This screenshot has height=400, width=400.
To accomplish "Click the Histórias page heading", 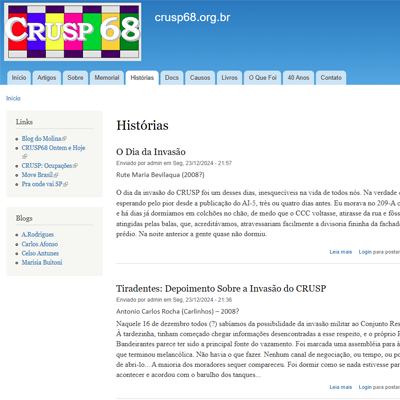I will tap(142, 126).
